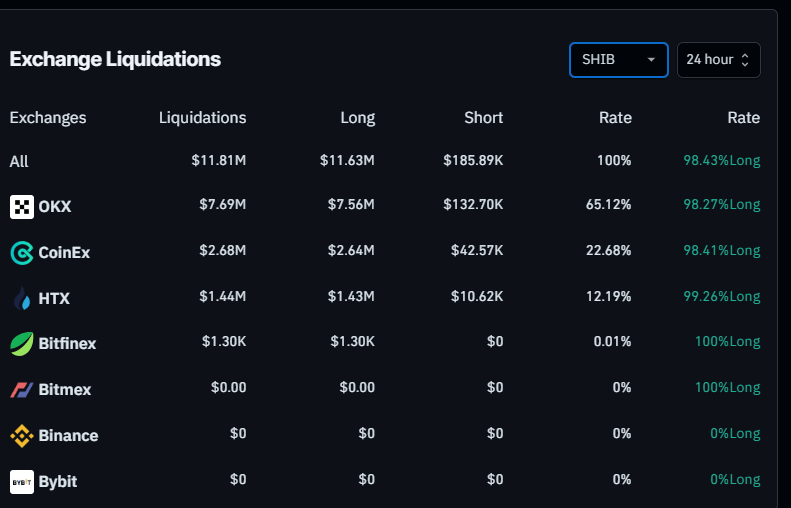The width and height of the screenshot is (791, 508).
Task: Click the SHIB dropdown arrow
Action: point(652,59)
